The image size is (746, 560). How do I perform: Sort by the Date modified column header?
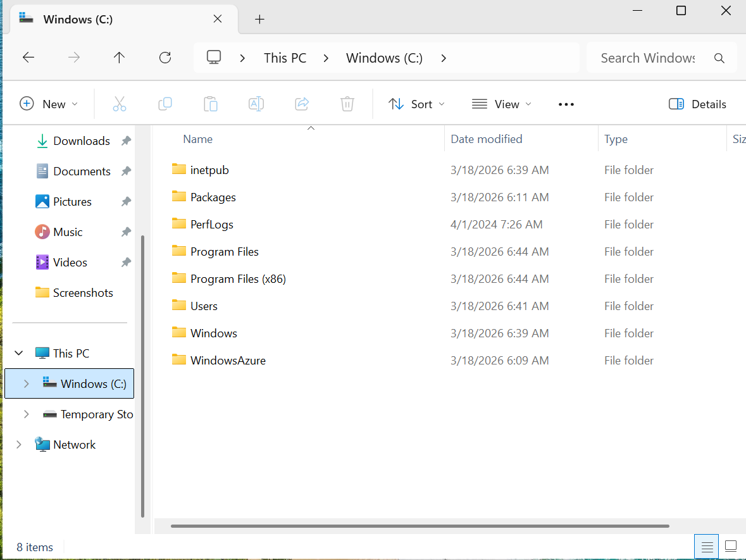(486, 139)
